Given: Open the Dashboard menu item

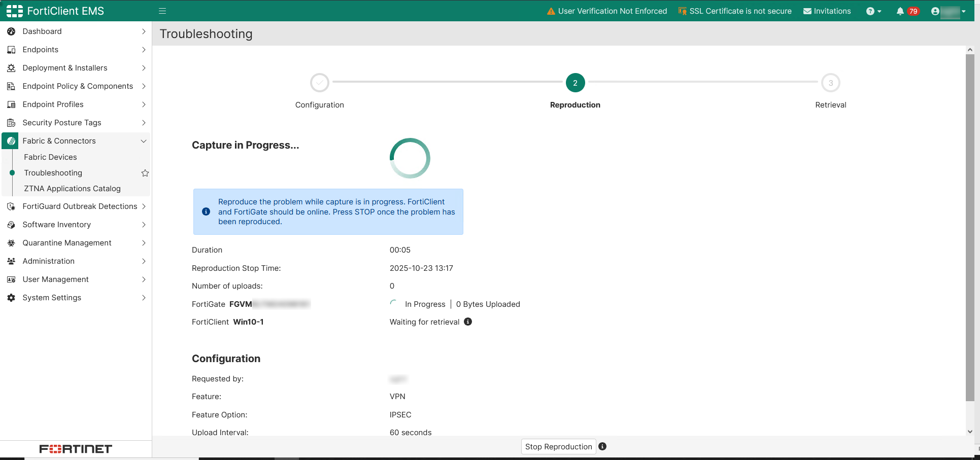Looking at the screenshot, I should 42,31.
